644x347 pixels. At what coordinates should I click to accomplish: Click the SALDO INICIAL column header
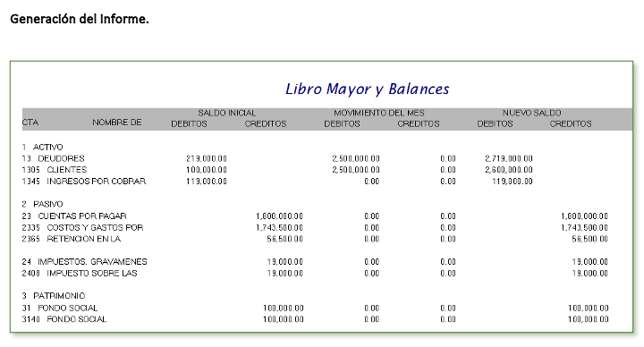(226, 113)
